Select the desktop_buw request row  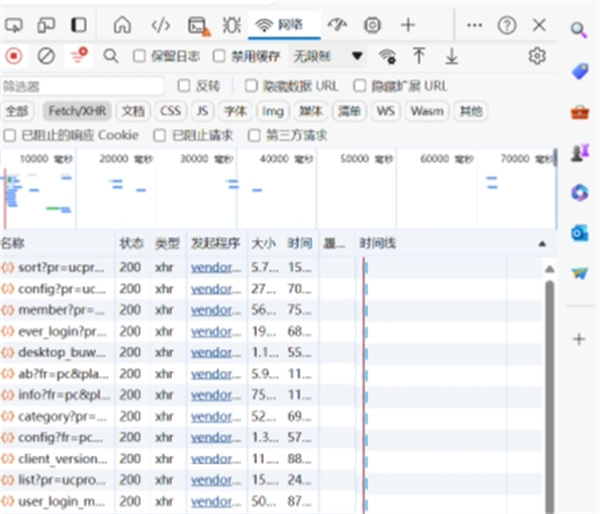(272, 352)
